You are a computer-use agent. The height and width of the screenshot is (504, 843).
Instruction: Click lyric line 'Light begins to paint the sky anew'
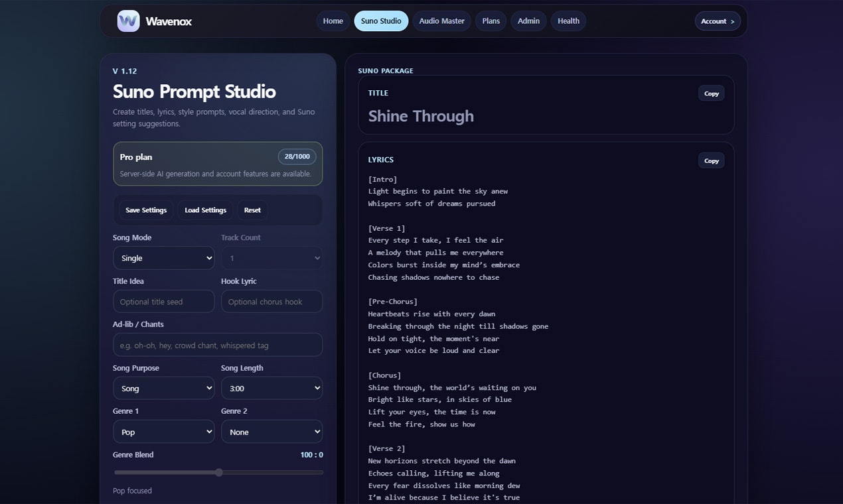[438, 192]
